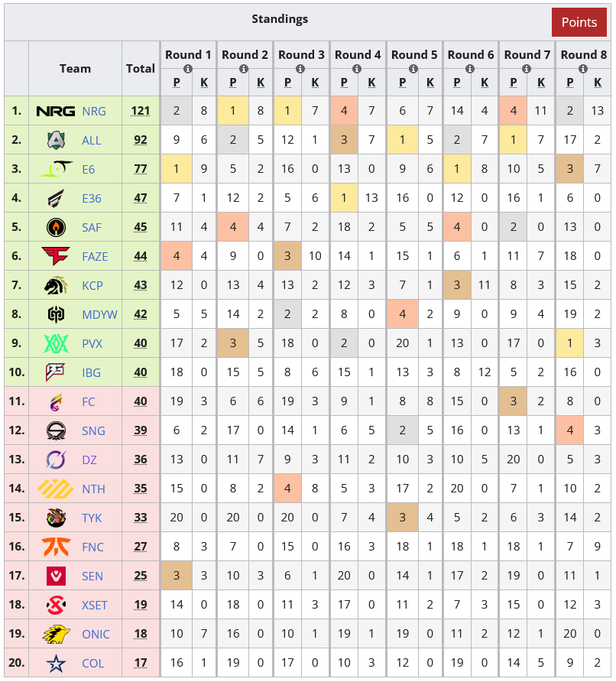This screenshot has height=682, width=616.
Task: Click the Round 5 info icon
Action: tap(414, 69)
